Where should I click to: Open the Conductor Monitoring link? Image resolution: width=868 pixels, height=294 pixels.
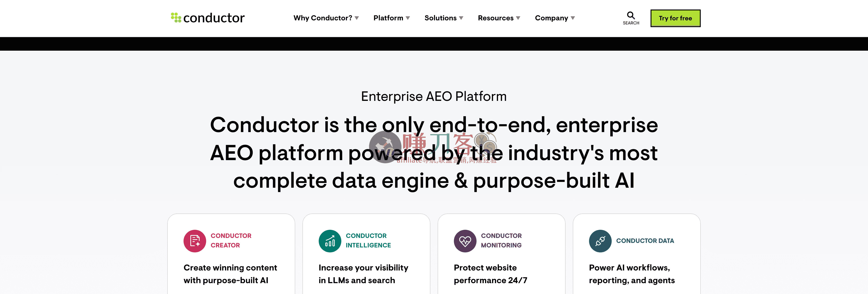[501, 240]
